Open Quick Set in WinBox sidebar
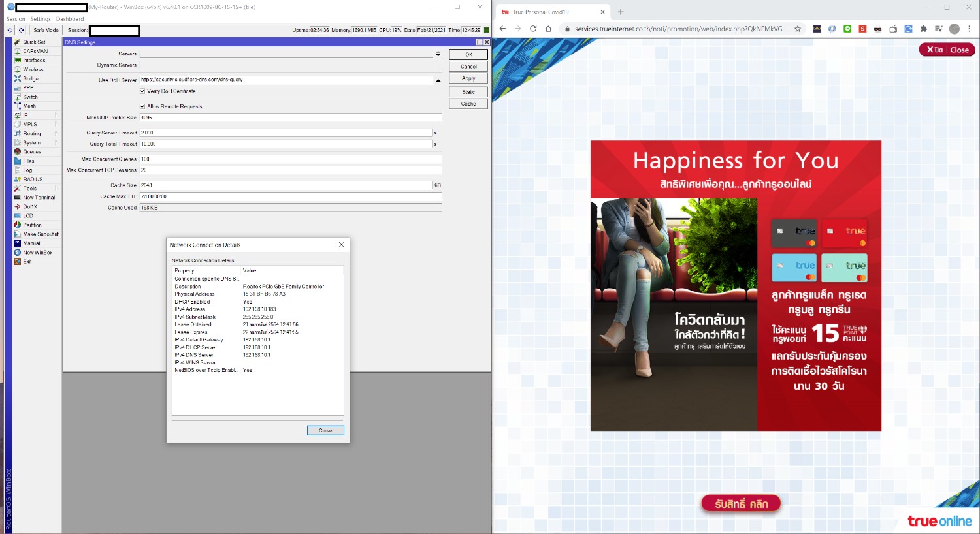Screen dimensions: 980x534 point(34,42)
